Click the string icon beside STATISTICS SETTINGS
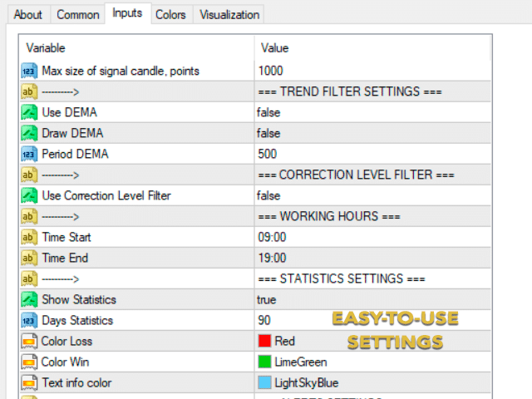532x399 pixels. (x=29, y=279)
